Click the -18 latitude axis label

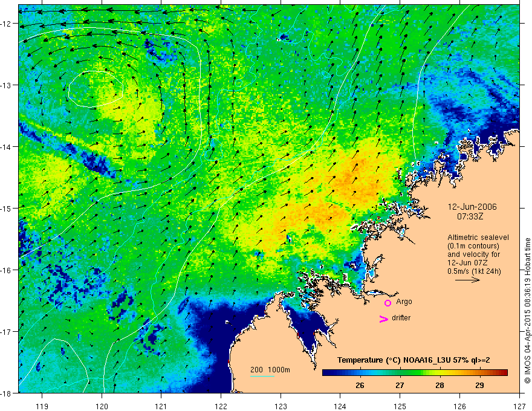click(x=7, y=393)
